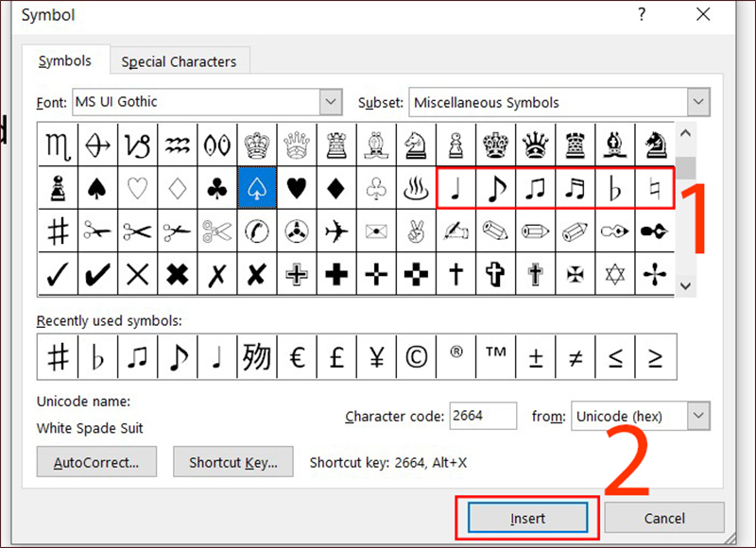Open the Font dropdown list

coord(331,102)
